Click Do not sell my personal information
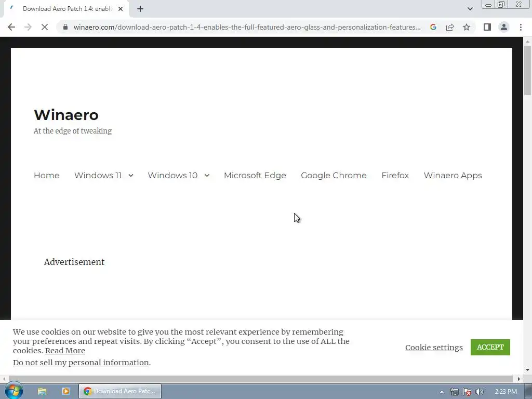This screenshot has height=399, width=532. pos(81,362)
